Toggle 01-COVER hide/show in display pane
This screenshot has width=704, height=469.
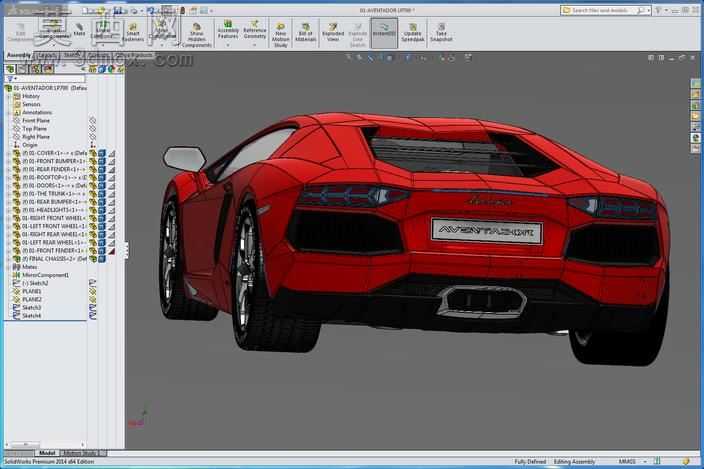coord(92,153)
